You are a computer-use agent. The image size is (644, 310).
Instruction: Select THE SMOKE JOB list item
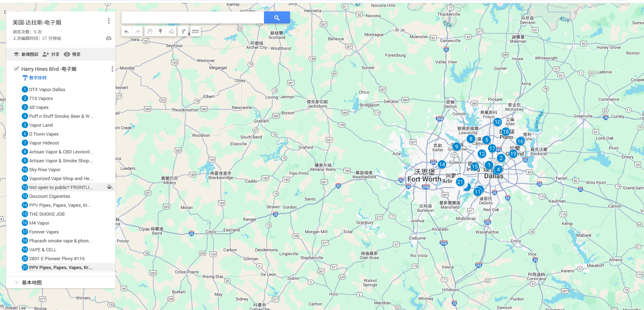[47, 214]
